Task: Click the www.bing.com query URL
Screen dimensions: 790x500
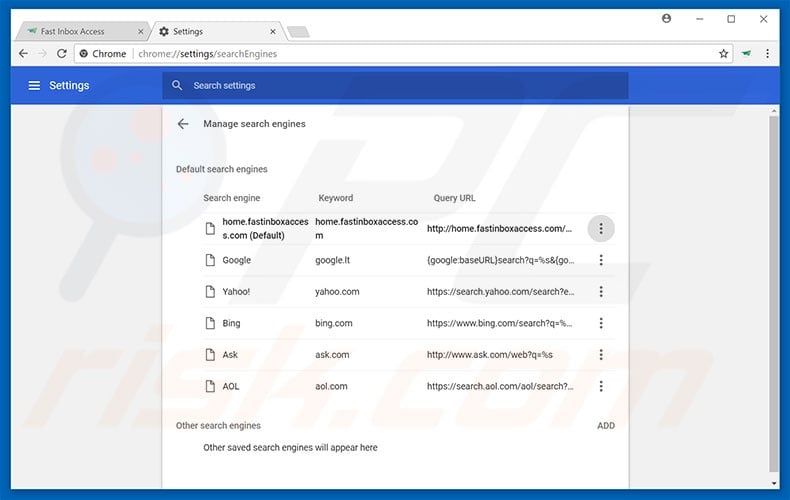Action: (x=499, y=323)
